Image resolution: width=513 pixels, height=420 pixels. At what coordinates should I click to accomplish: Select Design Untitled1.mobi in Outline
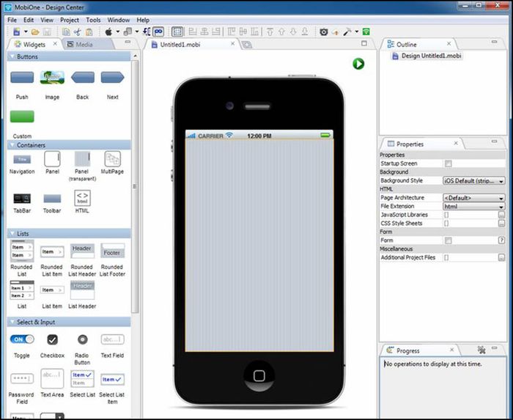[427, 56]
